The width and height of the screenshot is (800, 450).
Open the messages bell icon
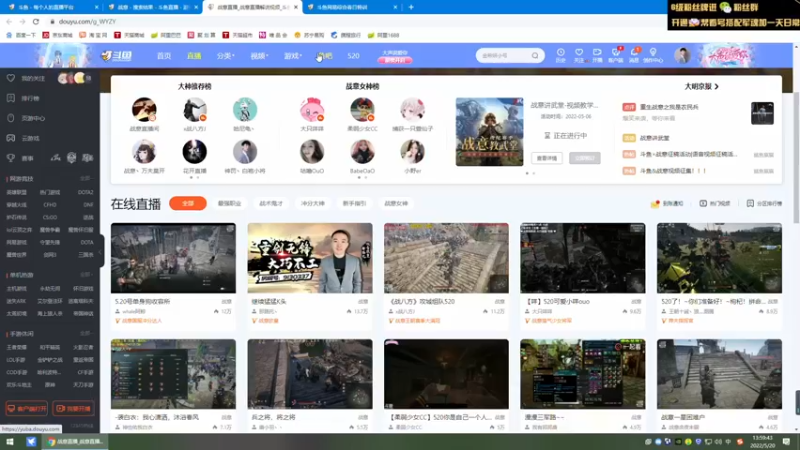click(x=634, y=55)
